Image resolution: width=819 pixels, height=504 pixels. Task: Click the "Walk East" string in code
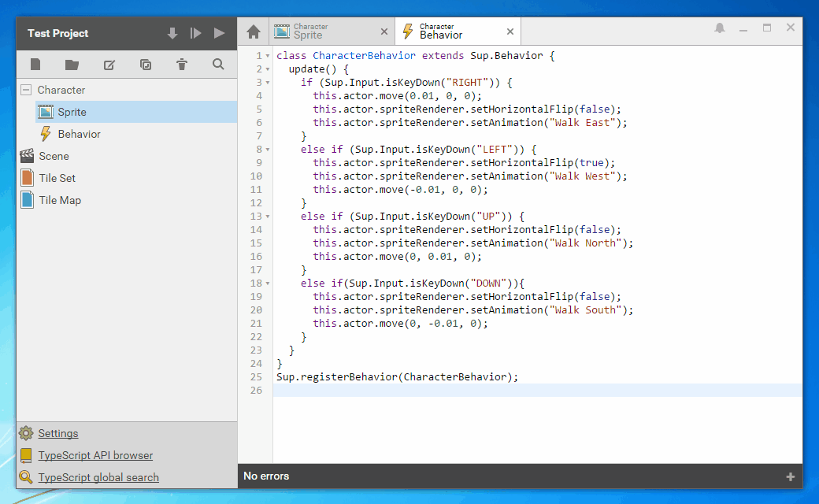[x=583, y=123]
